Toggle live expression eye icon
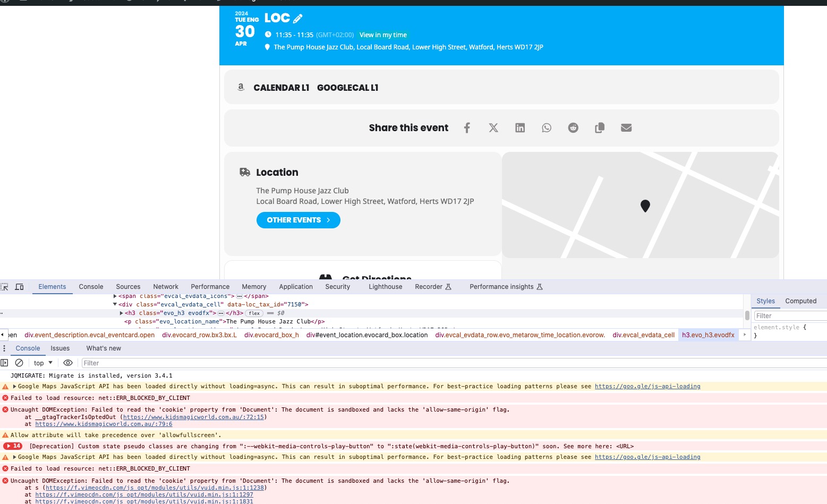827x504 pixels. (x=68, y=363)
